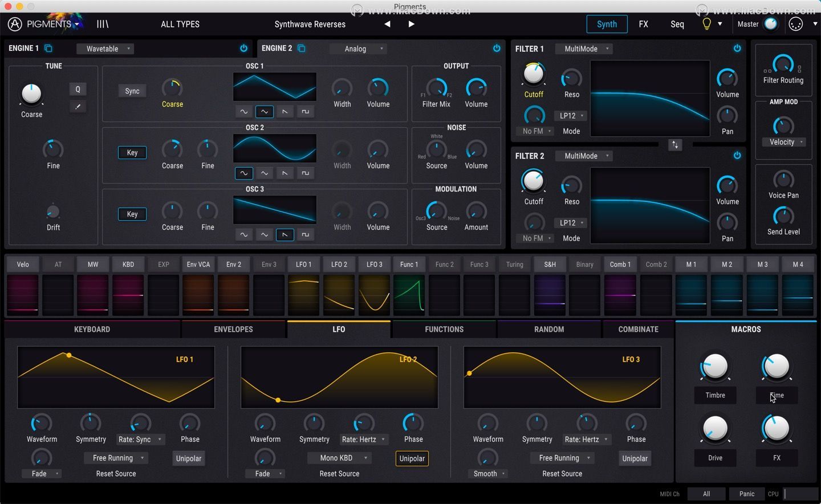Open the preset browser library icon

(103, 24)
